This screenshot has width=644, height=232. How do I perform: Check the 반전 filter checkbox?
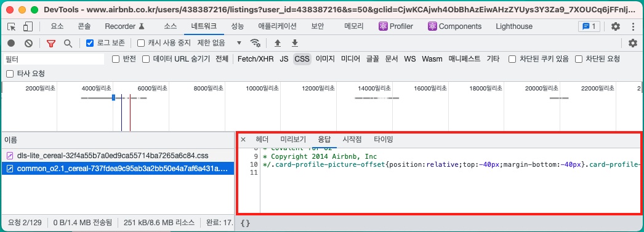coord(116,59)
